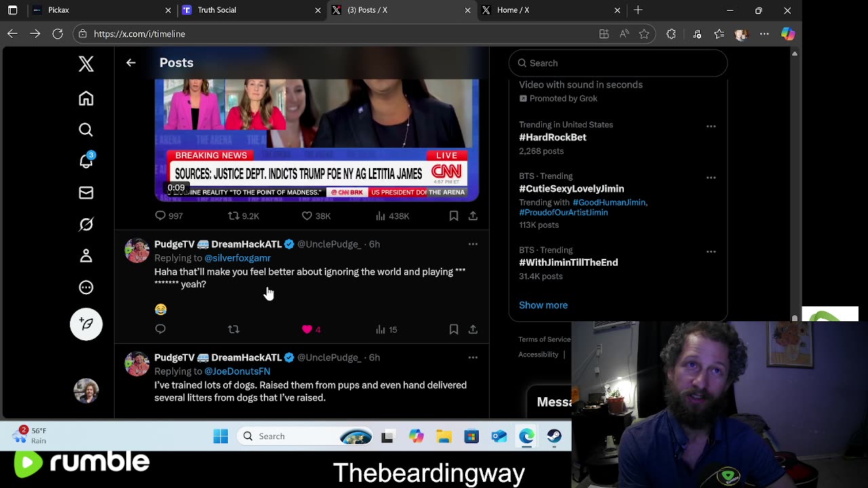The height and width of the screenshot is (488, 868).
Task: Share the CNN video post
Action: tap(473, 216)
